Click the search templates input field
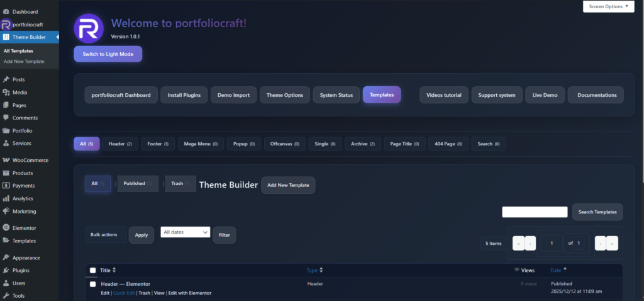644x301 pixels. (535, 212)
